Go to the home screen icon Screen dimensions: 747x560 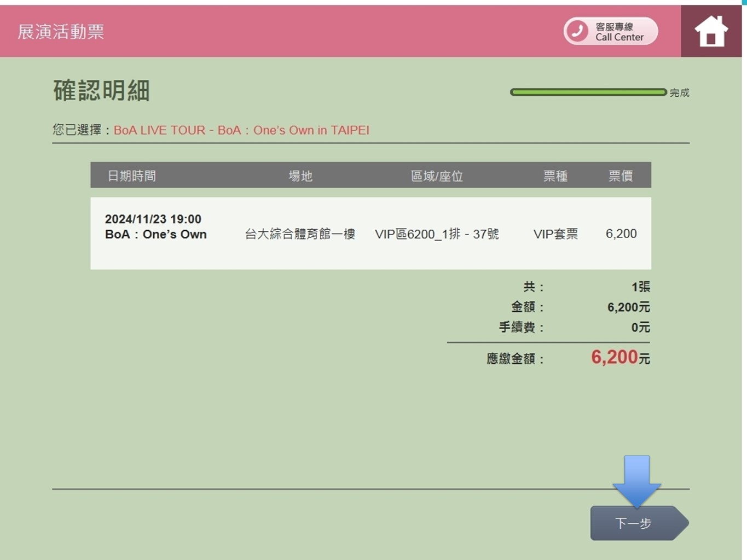coord(711,31)
